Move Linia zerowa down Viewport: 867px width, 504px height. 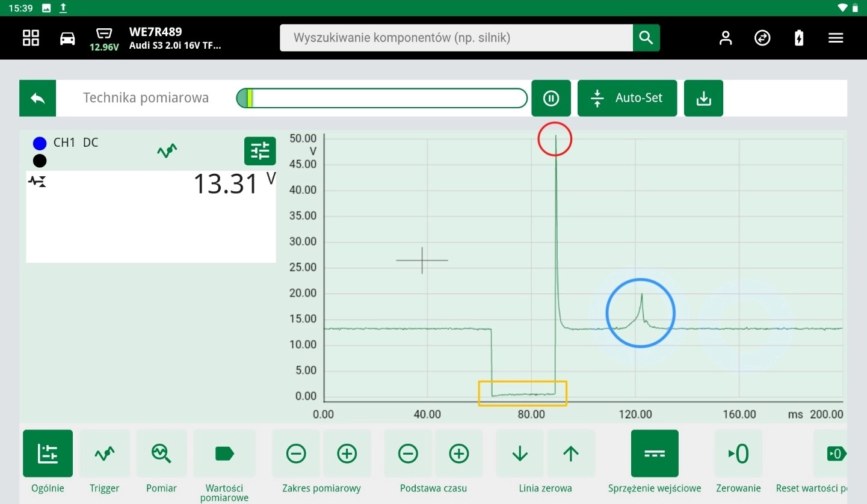click(520, 453)
